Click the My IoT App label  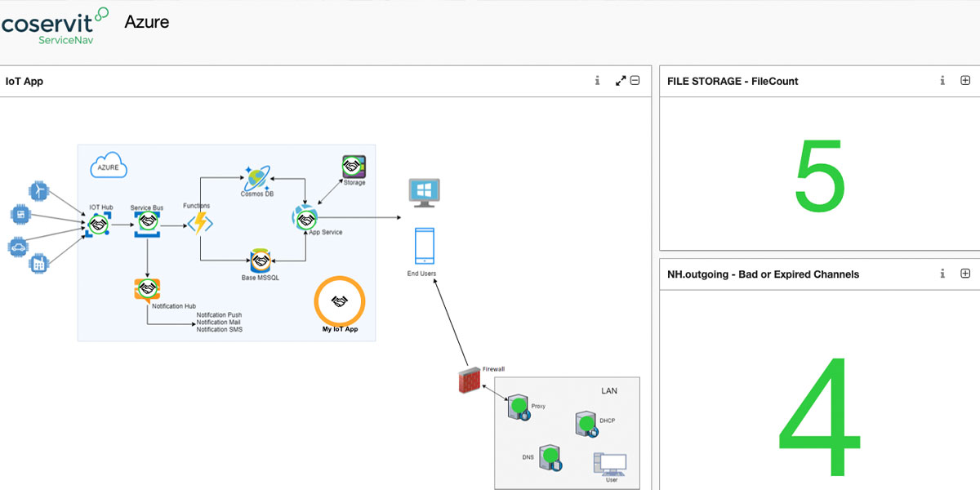click(x=340, y=330)
